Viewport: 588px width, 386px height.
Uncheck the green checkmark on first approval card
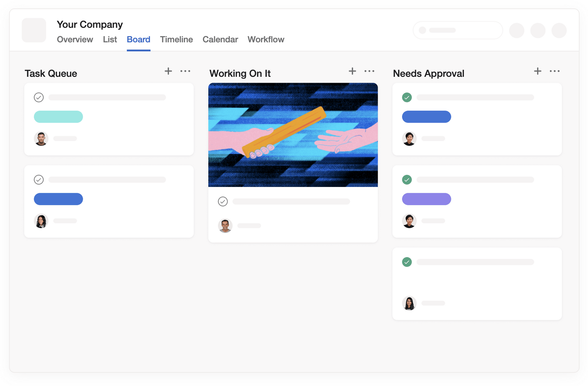click(x=407, y=97)
